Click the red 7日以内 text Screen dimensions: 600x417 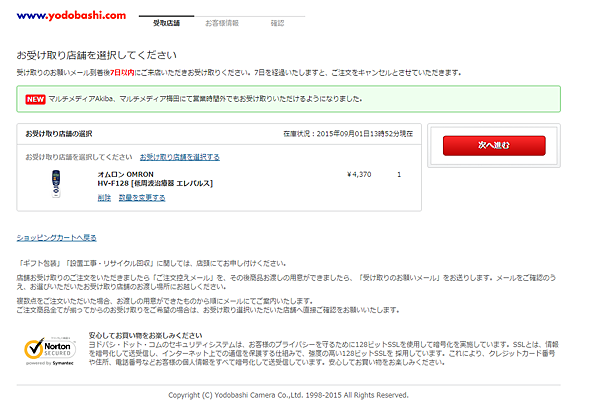pos(122,72)
